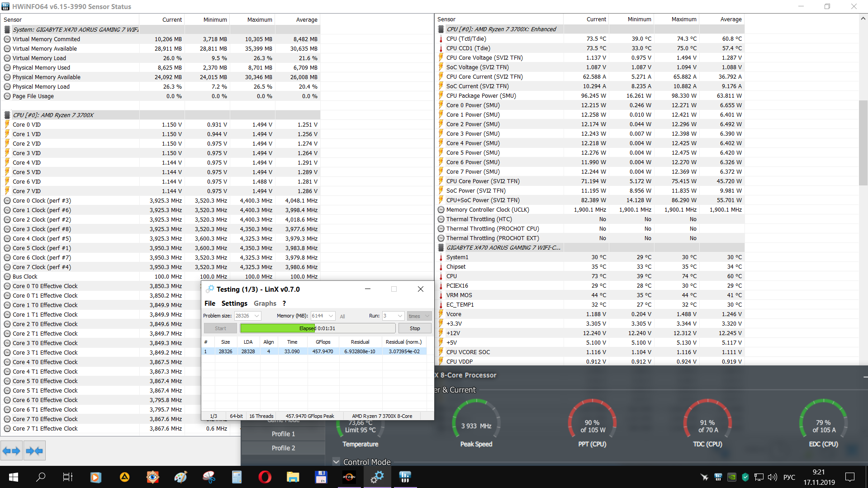Click the HWiNFO icon in system tray
Screen dimensions: 868x488
(718, 477)
